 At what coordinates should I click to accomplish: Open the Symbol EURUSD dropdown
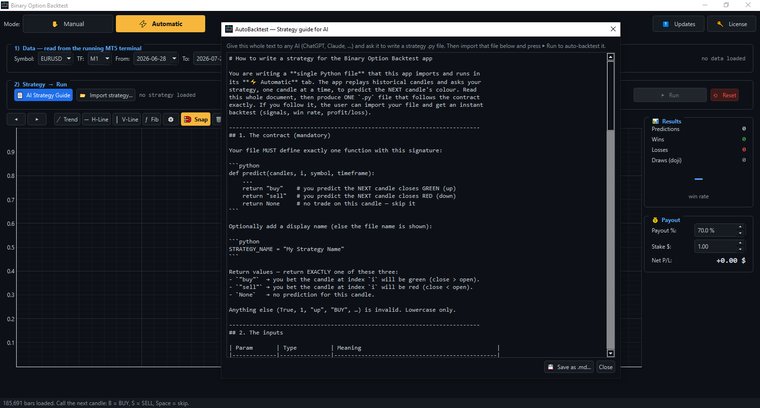(x=55, y=59)
